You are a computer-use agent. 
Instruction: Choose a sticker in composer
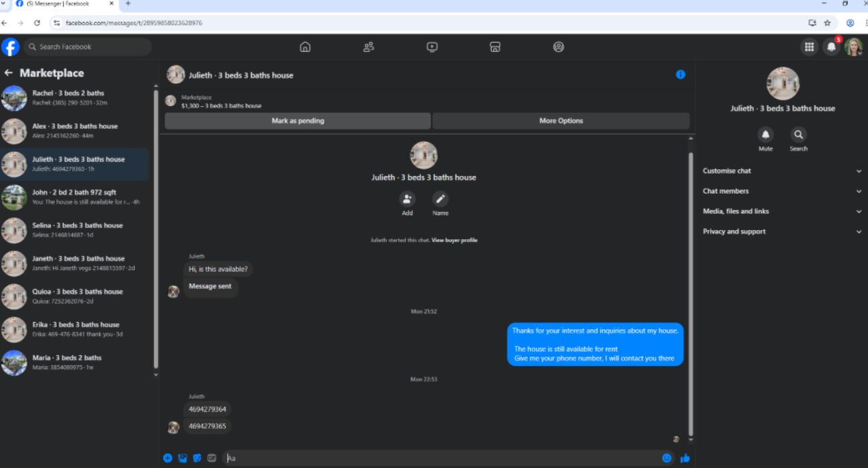(197, 458)
